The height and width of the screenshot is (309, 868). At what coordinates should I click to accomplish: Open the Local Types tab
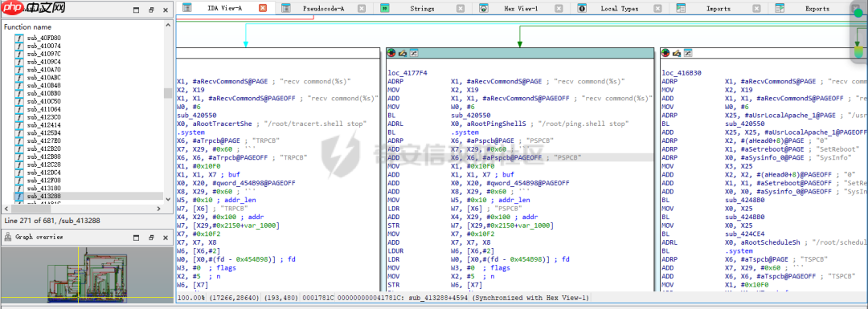click(619, 9)
